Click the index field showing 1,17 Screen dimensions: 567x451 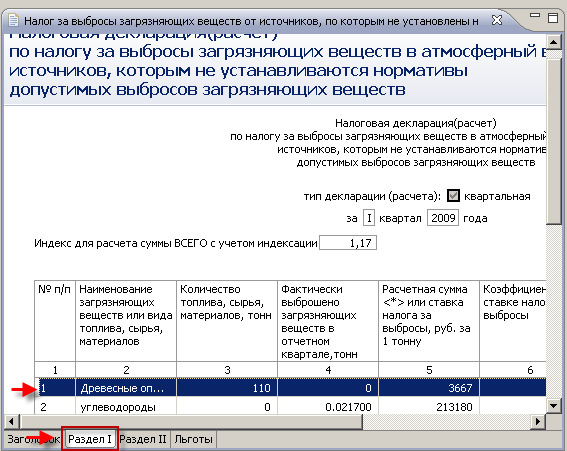click(348, 243)
